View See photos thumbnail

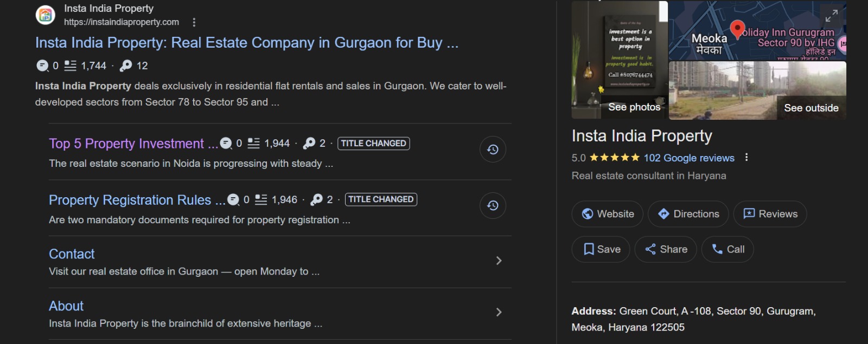click(620, 60)
